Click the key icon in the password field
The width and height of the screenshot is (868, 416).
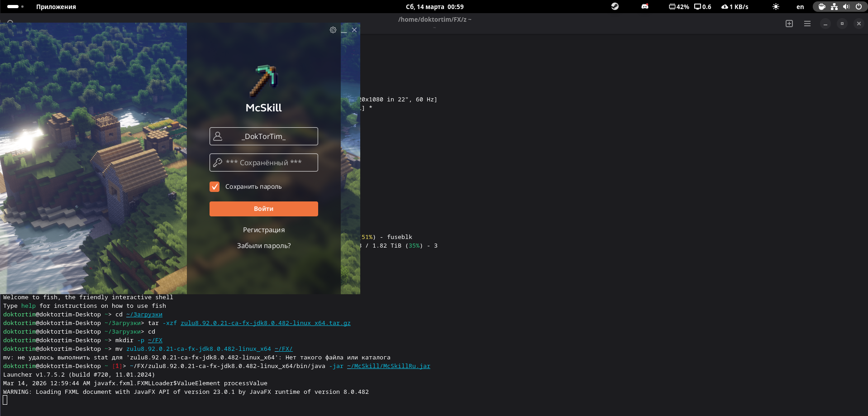218,163
